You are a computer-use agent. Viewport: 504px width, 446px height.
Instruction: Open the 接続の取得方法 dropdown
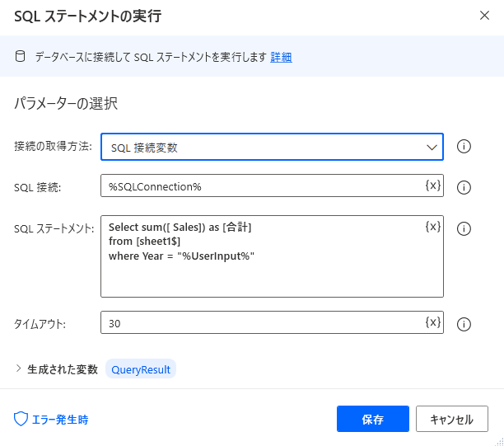pyautogui.click(x=272, y=147)
